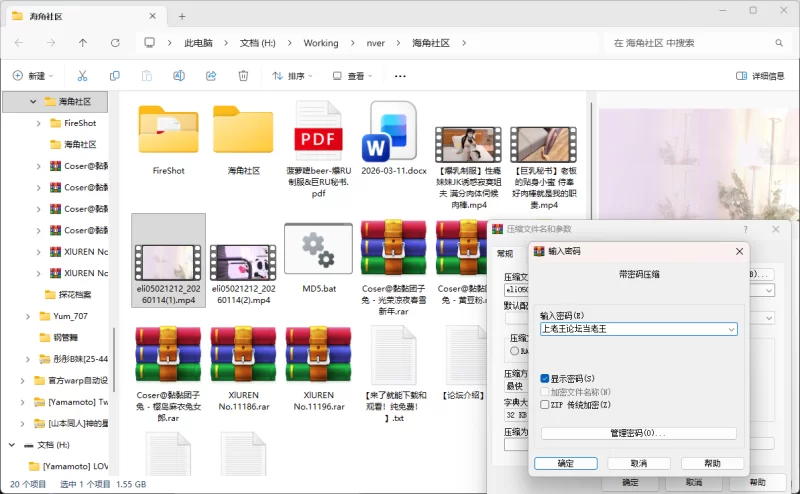Open the password history dropdown arrow
The image size is (800, 494).
731,329
